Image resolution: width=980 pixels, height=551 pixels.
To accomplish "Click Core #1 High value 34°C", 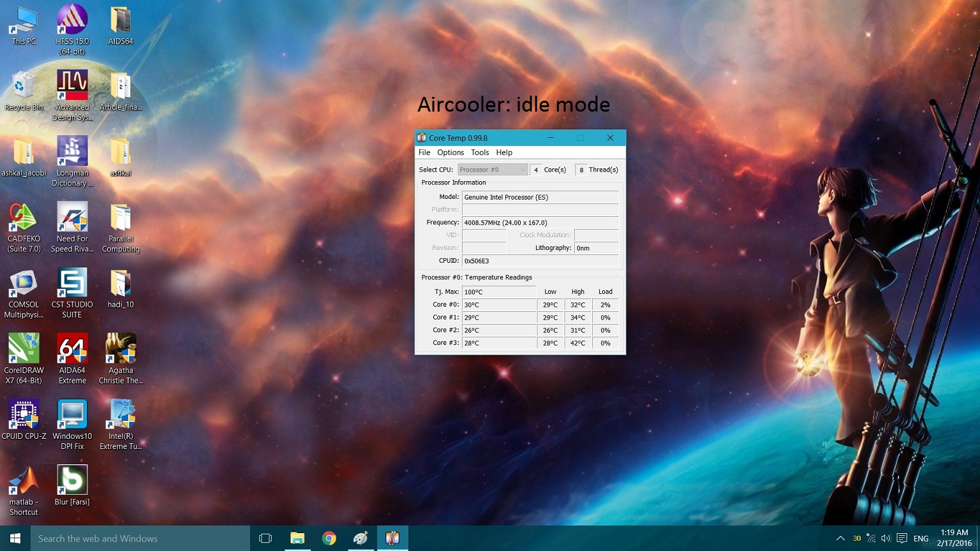I will click(578, 318).
